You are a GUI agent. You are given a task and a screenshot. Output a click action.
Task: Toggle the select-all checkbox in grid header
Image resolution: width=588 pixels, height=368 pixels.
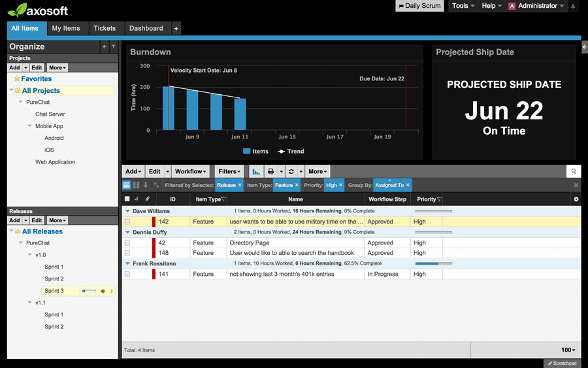point(127,199)
